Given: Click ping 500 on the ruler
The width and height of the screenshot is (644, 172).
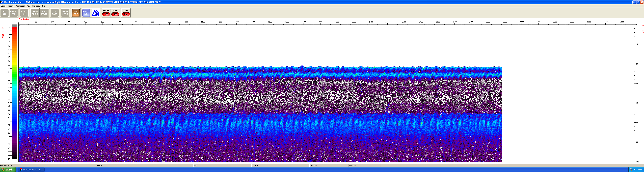Looking at the screenshot, I should click(x=102, y=22).
